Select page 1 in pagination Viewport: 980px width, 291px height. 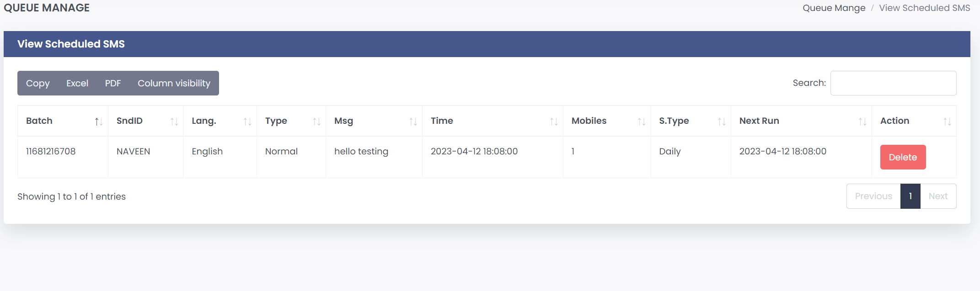tap(910, 196)
